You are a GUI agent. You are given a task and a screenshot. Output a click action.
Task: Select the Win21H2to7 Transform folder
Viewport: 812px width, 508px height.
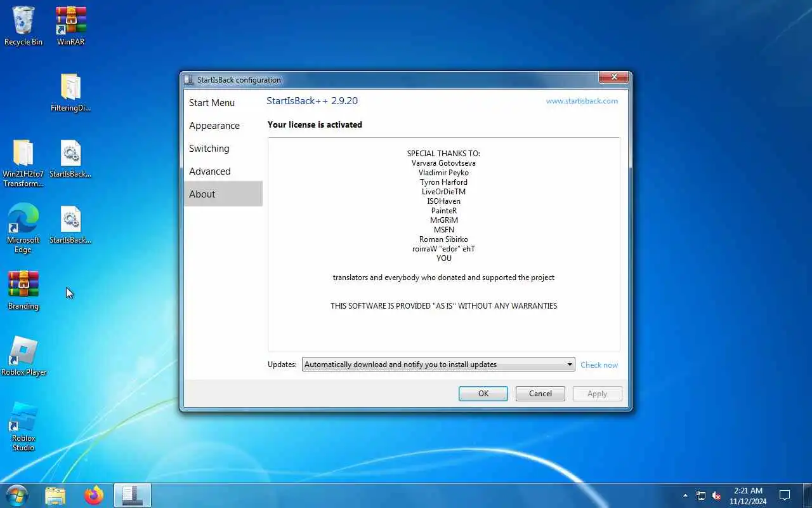point(23,163)
